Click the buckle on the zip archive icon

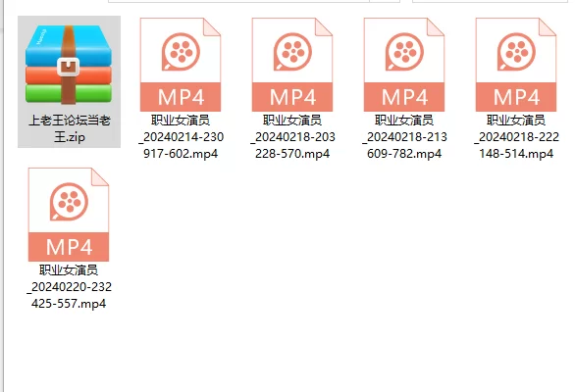[x=69, y=67]
